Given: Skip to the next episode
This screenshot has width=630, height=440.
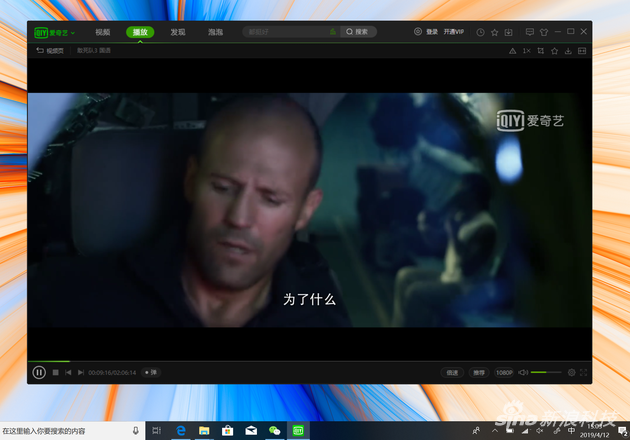Looking at the screenshot, I should pos(81,372).
